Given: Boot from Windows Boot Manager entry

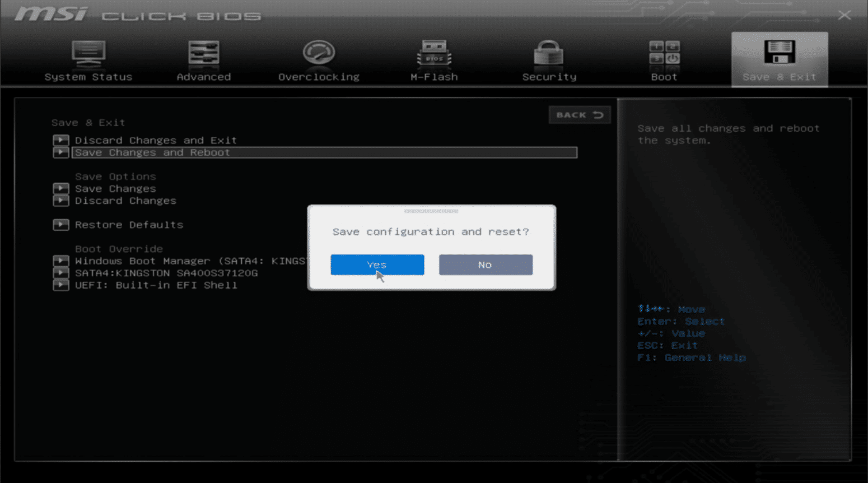Looking at the screenshot, I should 190,261.
